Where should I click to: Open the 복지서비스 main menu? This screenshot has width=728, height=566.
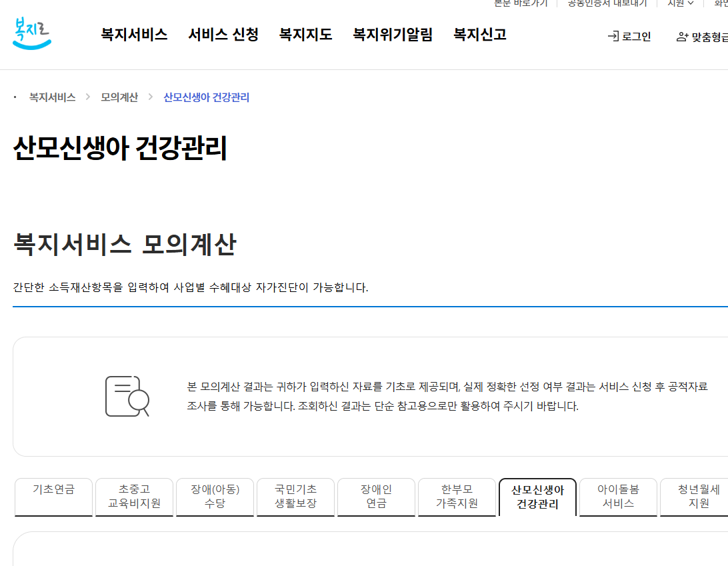pyautogui.click(x=134, y=35)
